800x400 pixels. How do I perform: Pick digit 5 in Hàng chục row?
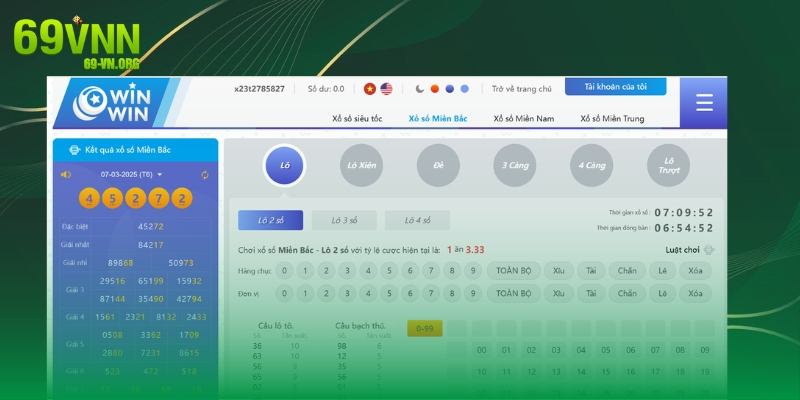pos(389,270)
